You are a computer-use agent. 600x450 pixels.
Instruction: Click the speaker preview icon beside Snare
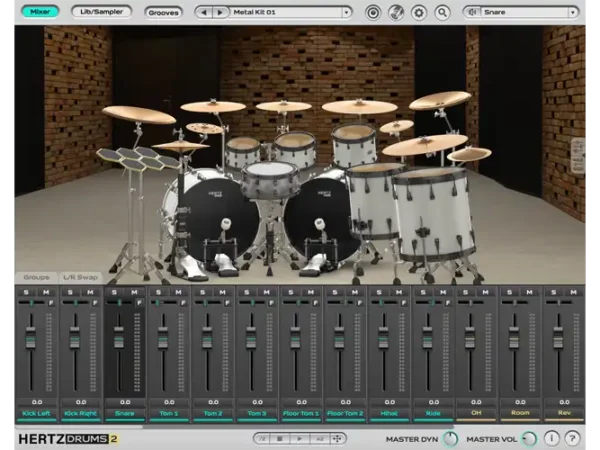tap(472, 12)
